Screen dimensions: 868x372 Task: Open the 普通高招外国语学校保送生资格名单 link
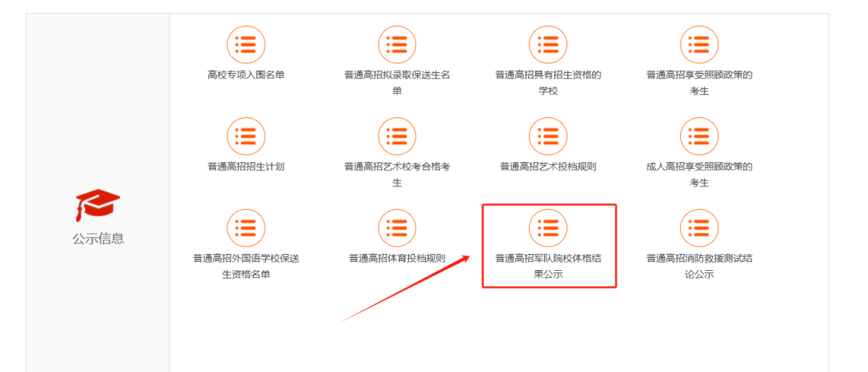246,266
